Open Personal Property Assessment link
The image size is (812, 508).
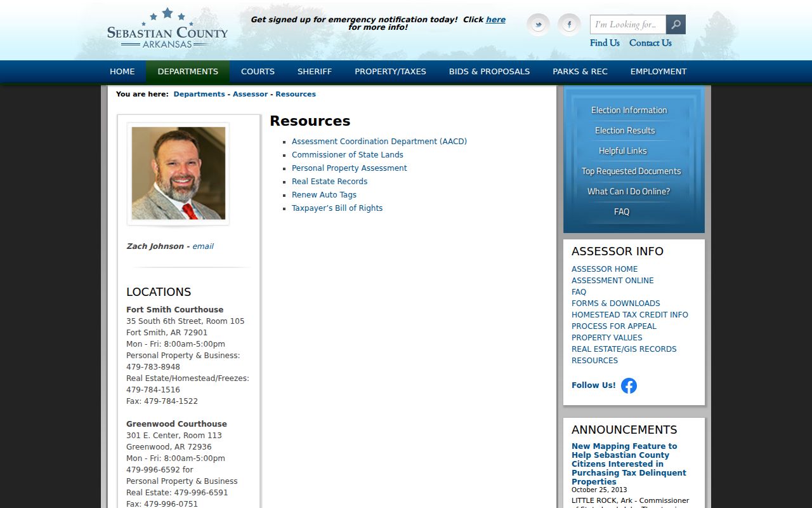[x=350, y=168]
